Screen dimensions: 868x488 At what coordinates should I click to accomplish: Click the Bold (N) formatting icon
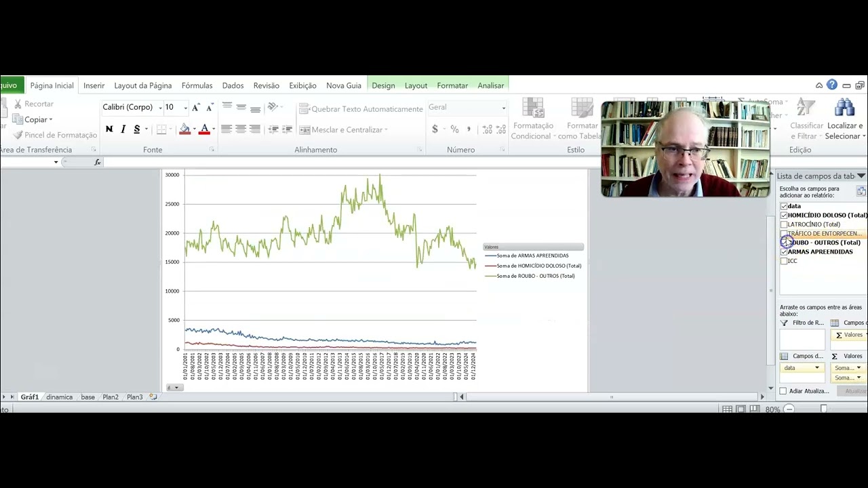coord(109,129)
